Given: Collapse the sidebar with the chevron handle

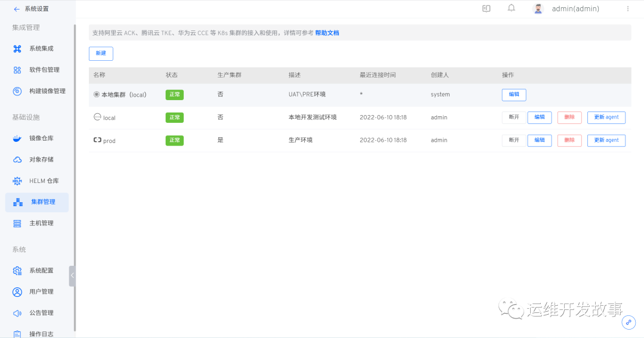Looking at the screenshot, I should click(x=72, y=275).
